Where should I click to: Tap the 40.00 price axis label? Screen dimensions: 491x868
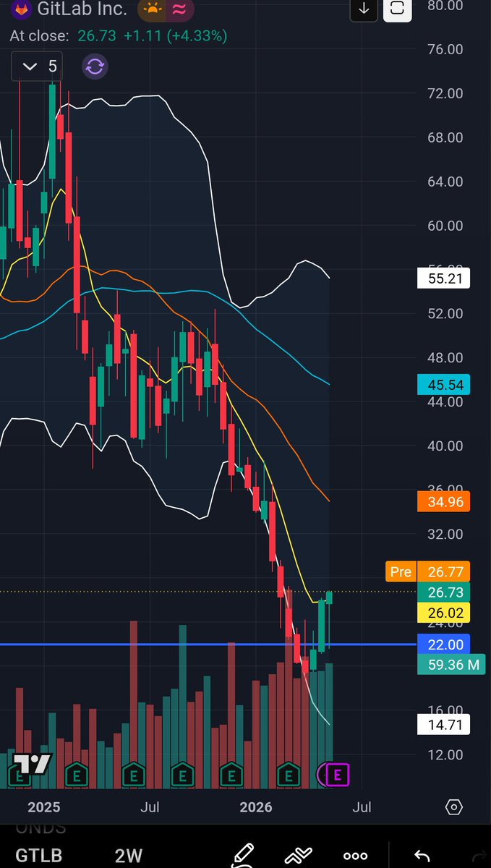pyautogui.click(x=445, y=446)
